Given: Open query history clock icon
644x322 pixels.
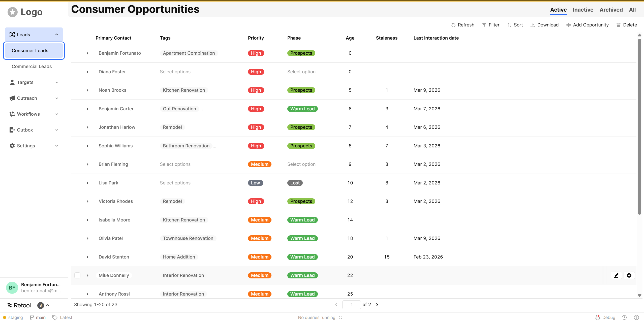Looking at the screenshot, I should [x=624, y=317].
